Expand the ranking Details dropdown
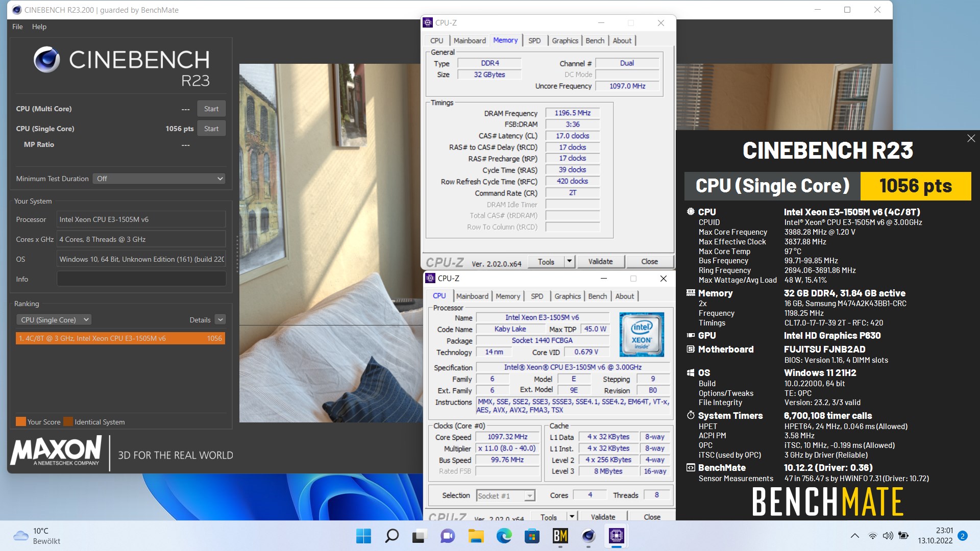The image size is (980, 551). [x=220, y=320]
